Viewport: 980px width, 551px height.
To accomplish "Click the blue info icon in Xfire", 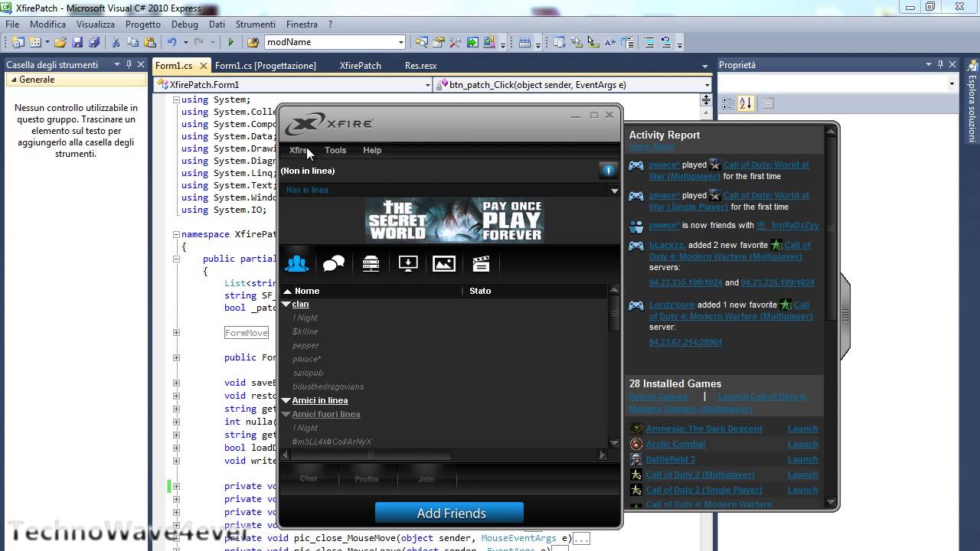I will 608,171.
